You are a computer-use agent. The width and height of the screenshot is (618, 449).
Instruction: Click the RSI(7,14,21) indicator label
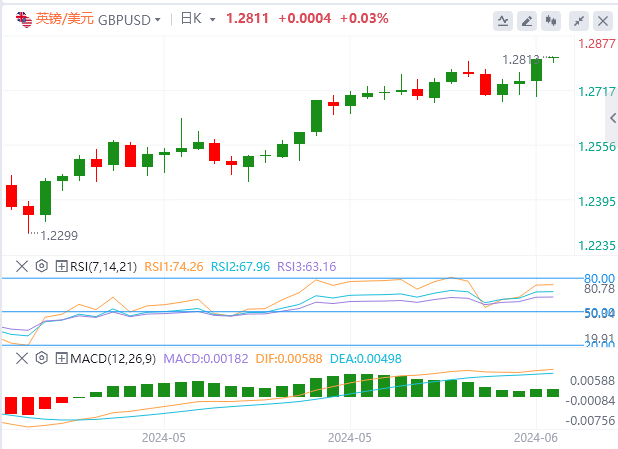pos(104,266)
